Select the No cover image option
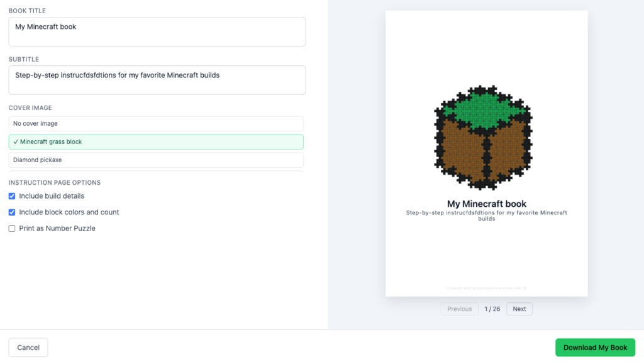Viewport: 644px width, 362px height. coord(156,124)
